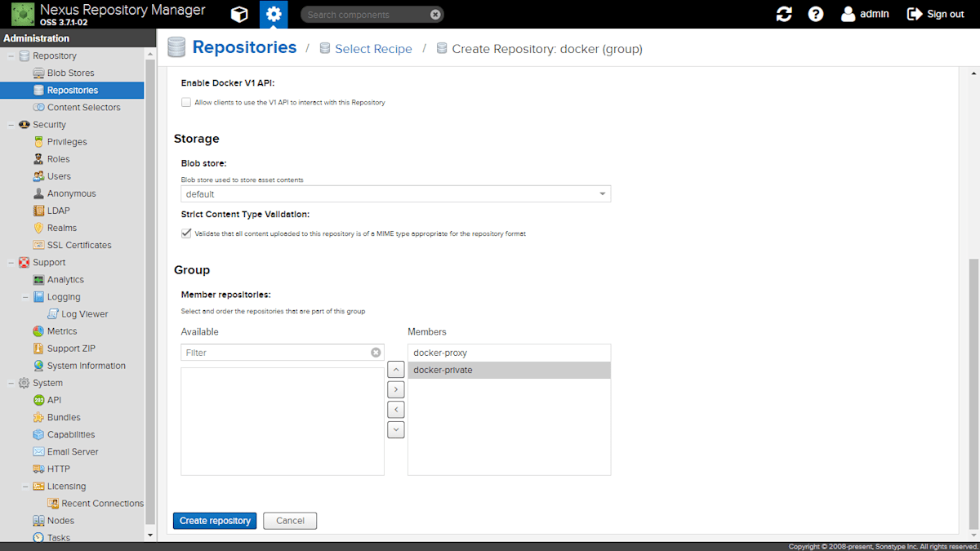980x551 pixels.
Task: Click Licensing in sidebar
Action: pos(66,486)
